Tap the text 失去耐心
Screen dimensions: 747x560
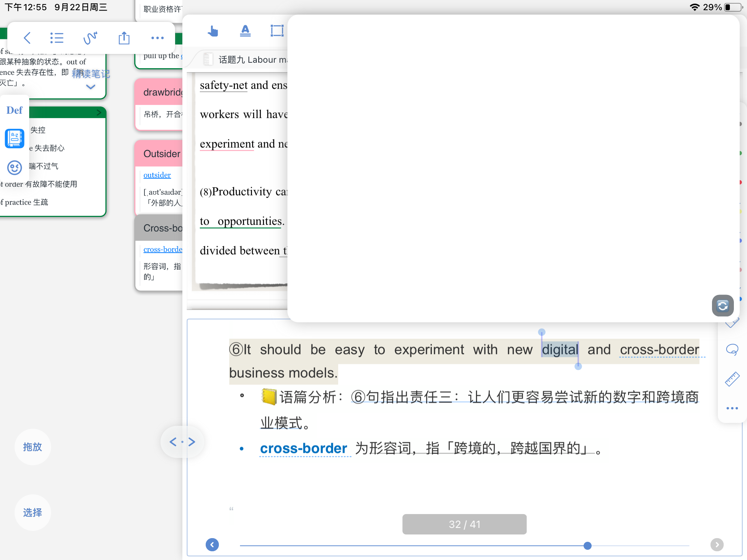coord(50,148)
